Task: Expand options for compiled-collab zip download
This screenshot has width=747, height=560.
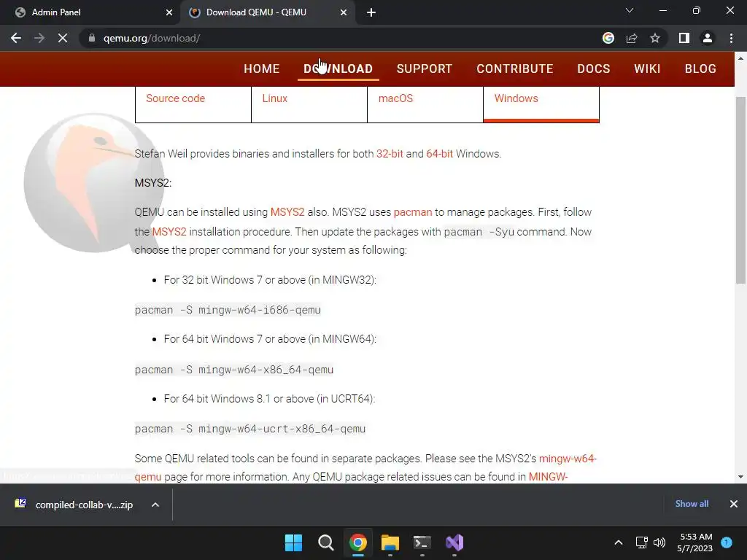Action: pos(155,505)
